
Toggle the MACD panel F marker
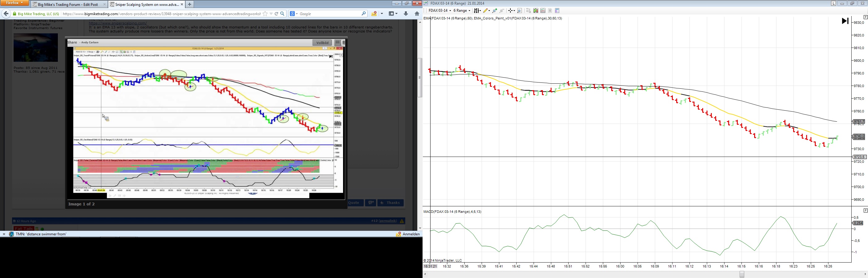pyautogui.click(x=865, y=211)
